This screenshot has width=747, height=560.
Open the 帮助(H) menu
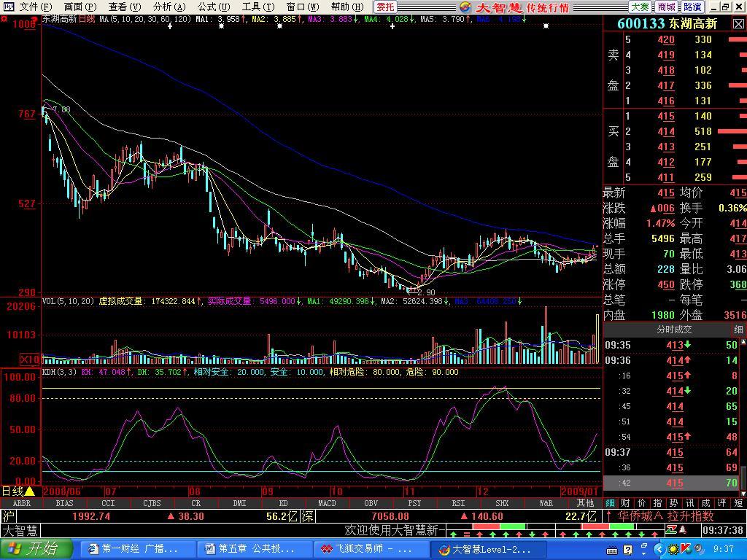pos(347,7)
